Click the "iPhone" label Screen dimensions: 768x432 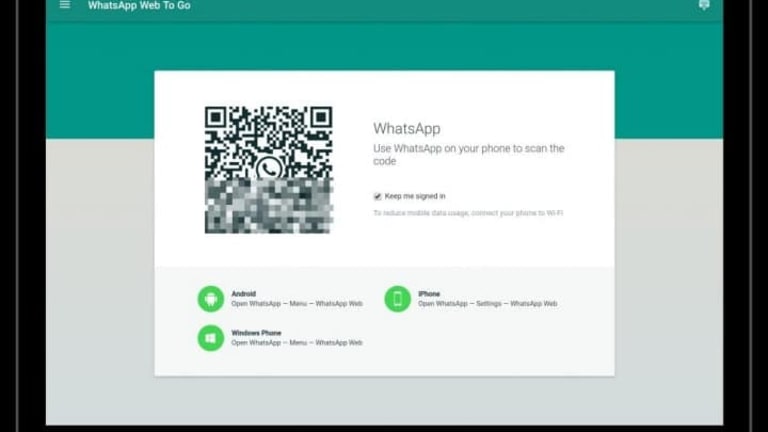click(429, 294)
